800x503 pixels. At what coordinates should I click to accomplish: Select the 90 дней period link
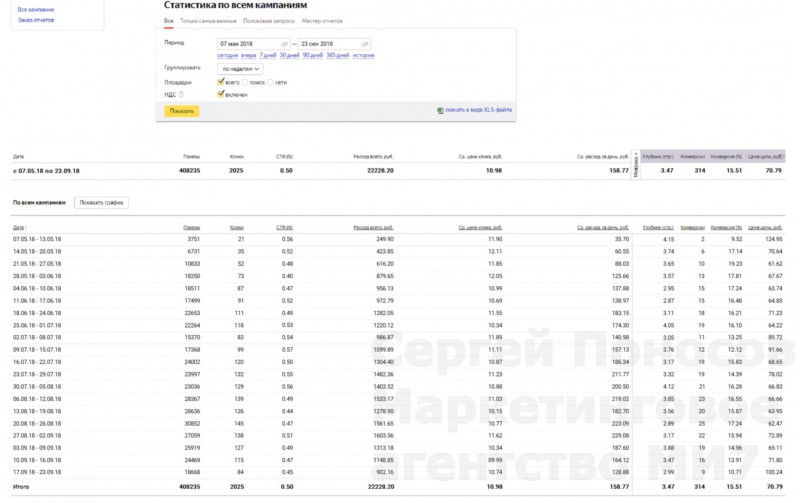pyautogui.click(x=313, y=55)
